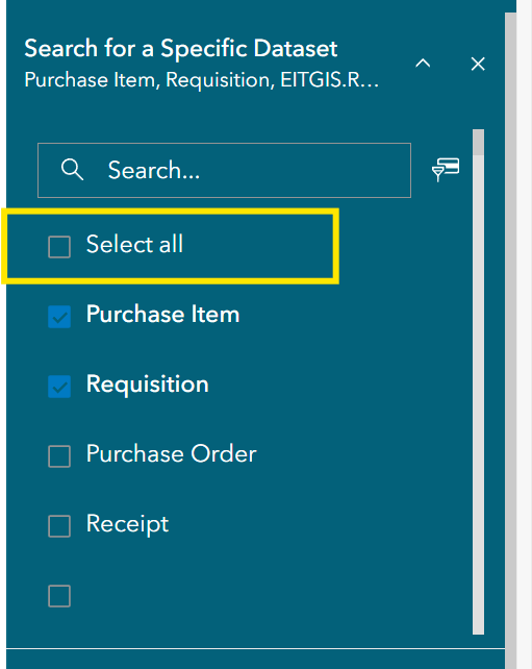Select the Purchase Order label text
The image size is (532, 669).
[x=172, y=454]
